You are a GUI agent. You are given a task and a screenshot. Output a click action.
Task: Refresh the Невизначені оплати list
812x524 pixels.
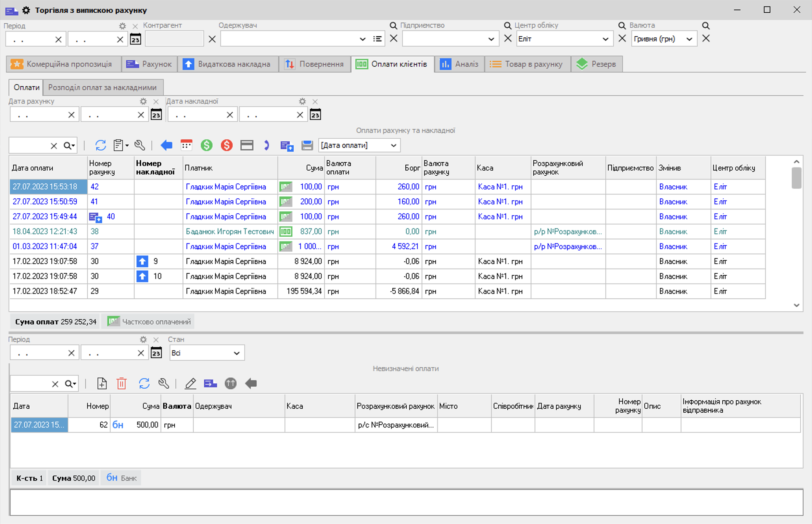pyautogui.click(x=144, y=384)
